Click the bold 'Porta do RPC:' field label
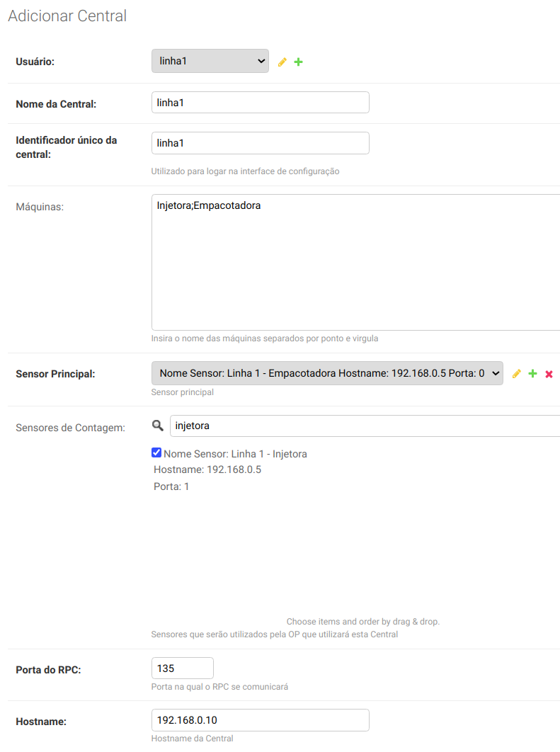 click(48, 669)
